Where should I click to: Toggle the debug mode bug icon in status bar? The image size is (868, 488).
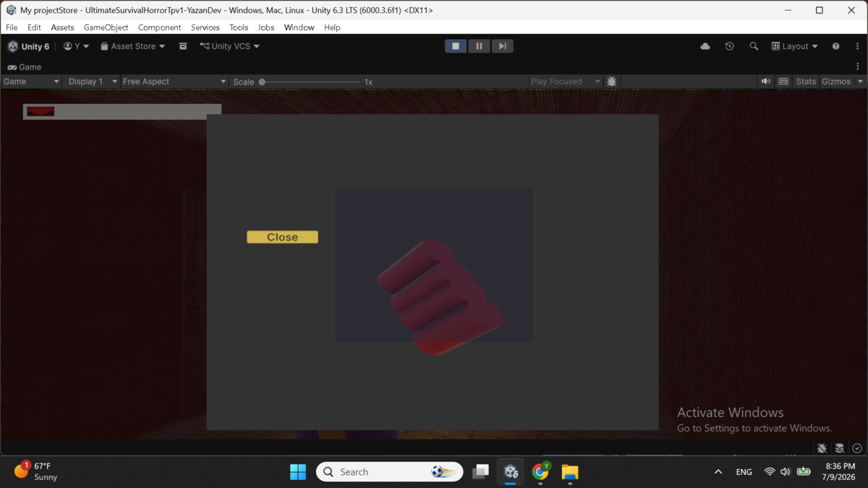tap(822, 448)
